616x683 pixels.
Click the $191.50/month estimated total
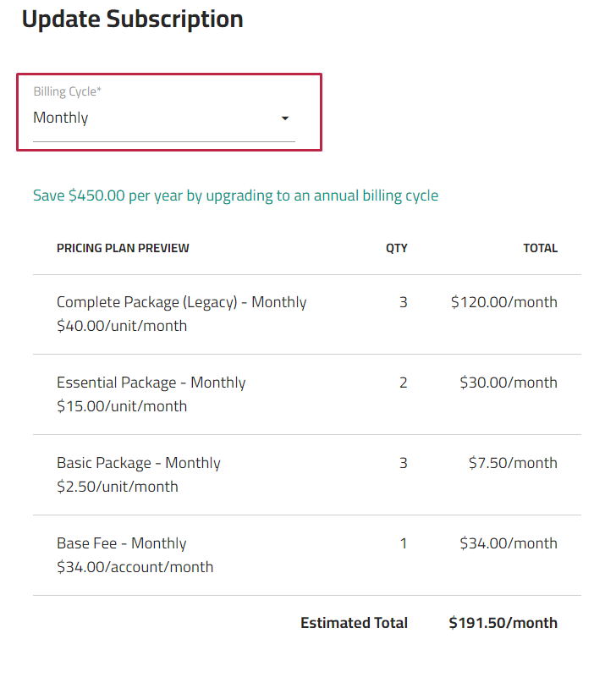tap(503, 623)
